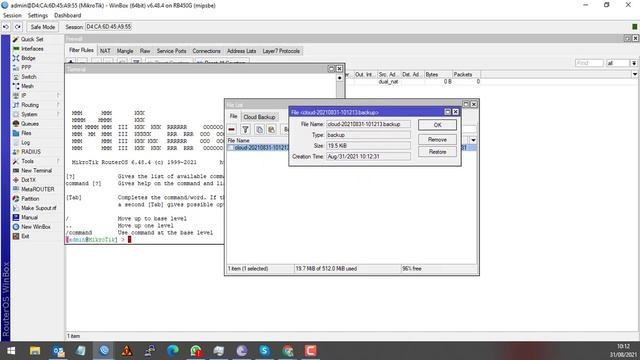Open Skype from the taskbar
640x360 pixels.
[264, 351]
